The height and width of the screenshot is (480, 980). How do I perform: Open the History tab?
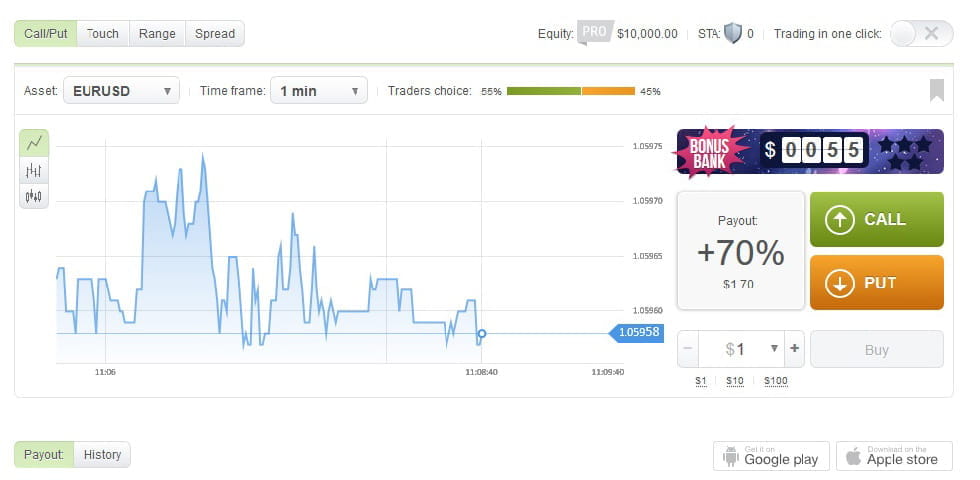tap(102, 454)
